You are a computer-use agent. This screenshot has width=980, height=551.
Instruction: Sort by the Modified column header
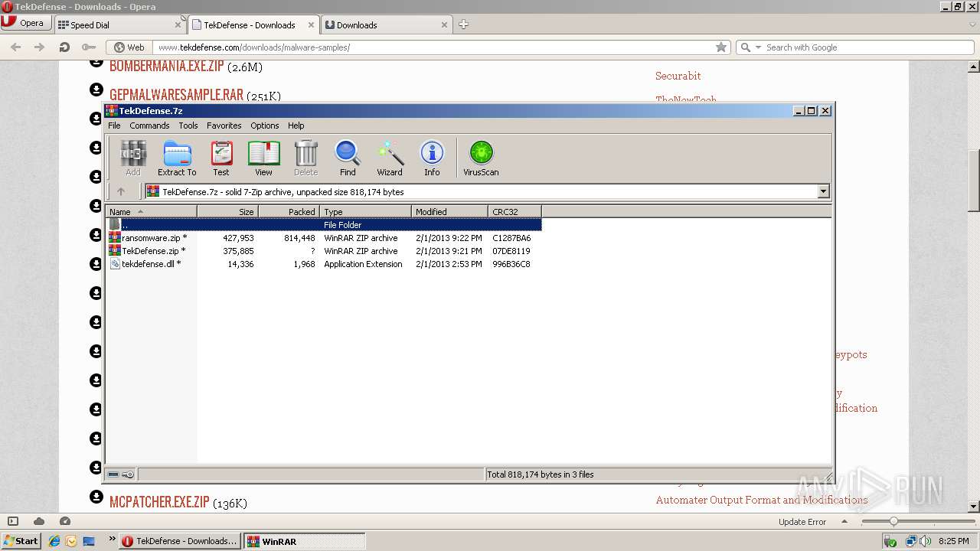tap(450, 212)
